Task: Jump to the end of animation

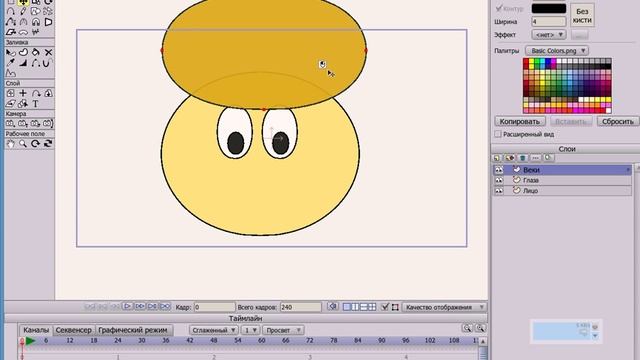Action: 165,306
